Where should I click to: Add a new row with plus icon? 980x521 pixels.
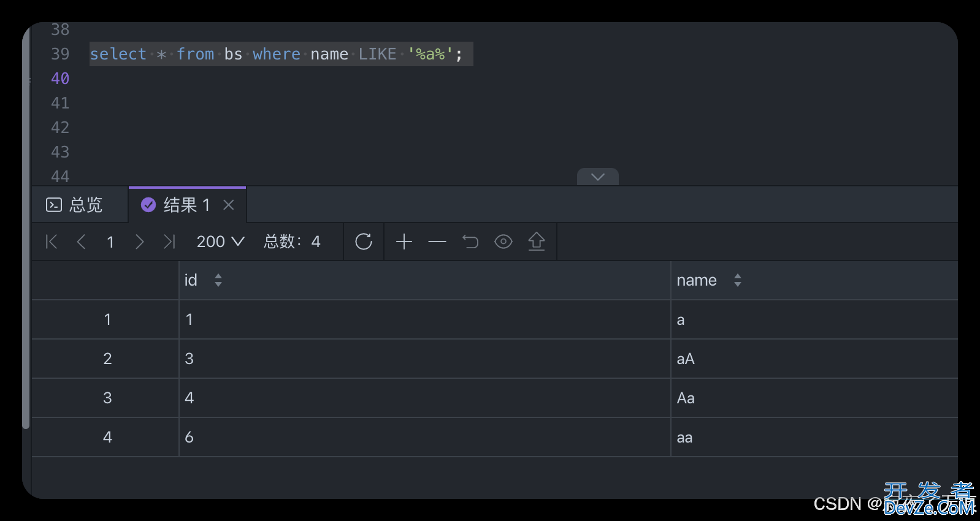coord(404,241)
